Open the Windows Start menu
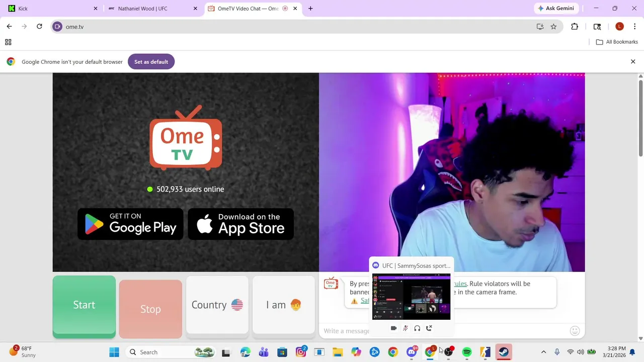 (x=114, y=352)
